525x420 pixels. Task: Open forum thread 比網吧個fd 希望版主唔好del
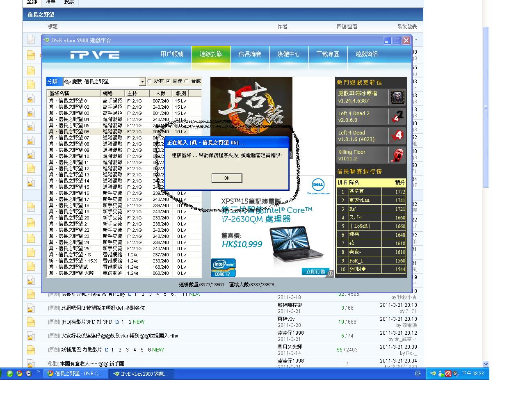point(103,308)
